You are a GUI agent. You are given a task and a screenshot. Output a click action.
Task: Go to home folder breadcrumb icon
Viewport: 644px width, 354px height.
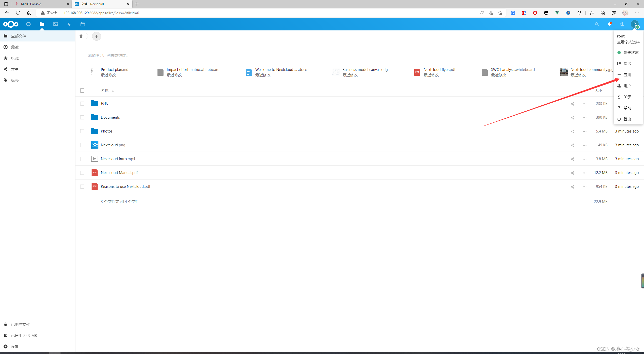(x=81, y=36)
